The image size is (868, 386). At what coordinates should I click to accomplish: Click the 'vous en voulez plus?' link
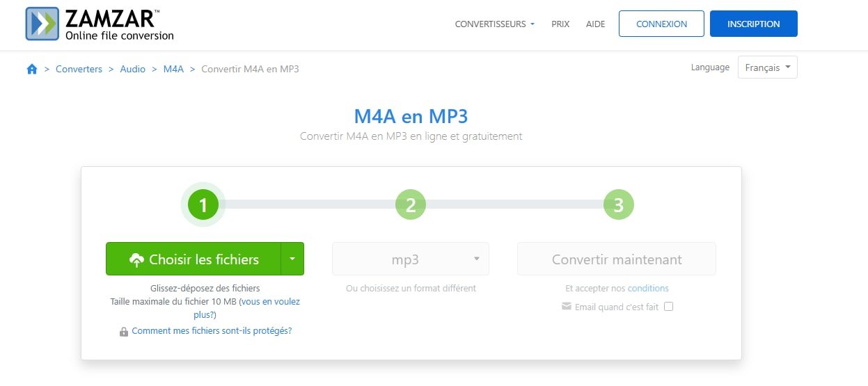point(247,308)
